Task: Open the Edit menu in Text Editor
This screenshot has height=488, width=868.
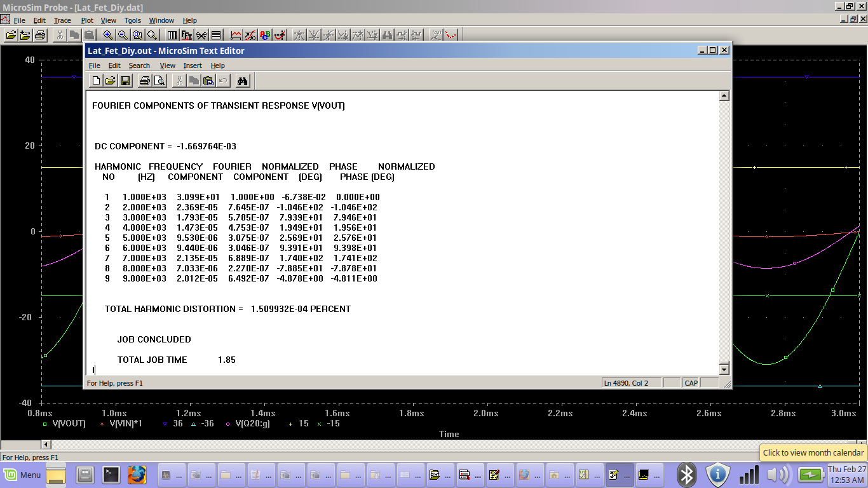Action: point(114,65)
